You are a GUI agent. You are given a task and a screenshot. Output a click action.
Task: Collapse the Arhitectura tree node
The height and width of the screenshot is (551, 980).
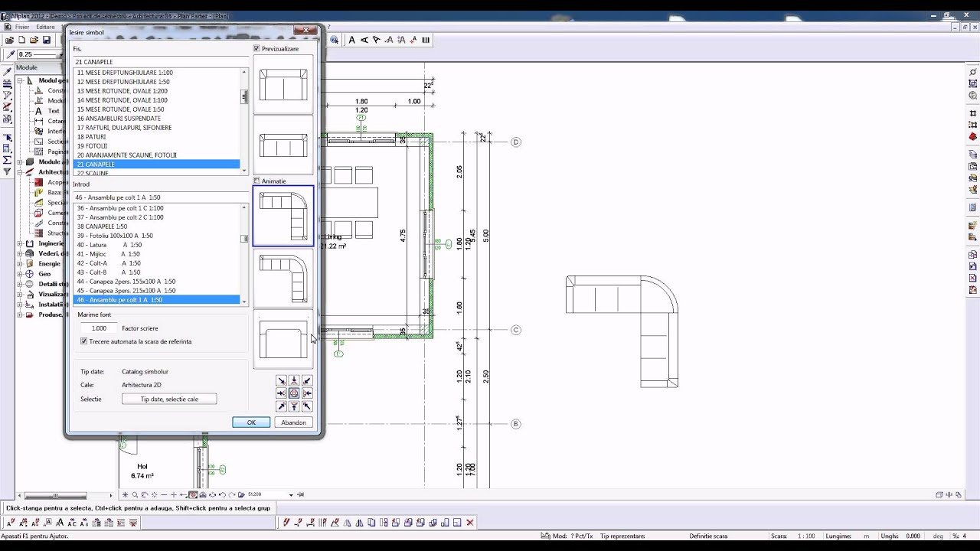point(20,172)
